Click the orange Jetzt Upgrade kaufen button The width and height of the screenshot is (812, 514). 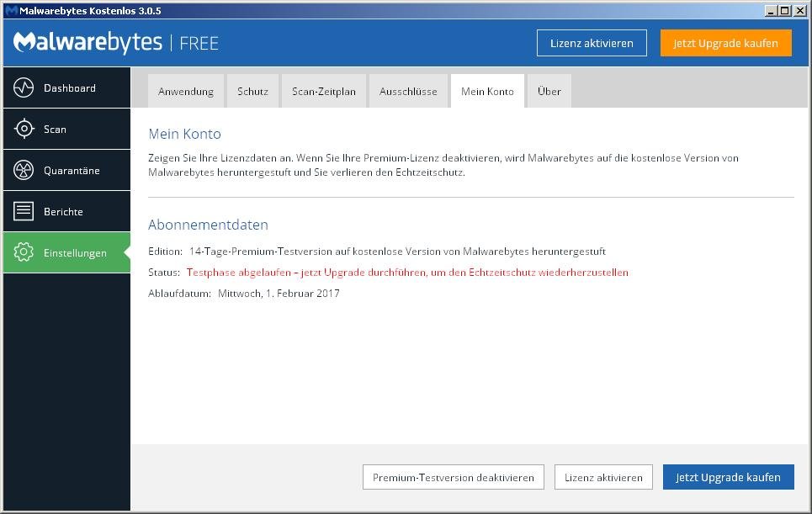pos(725,43)
